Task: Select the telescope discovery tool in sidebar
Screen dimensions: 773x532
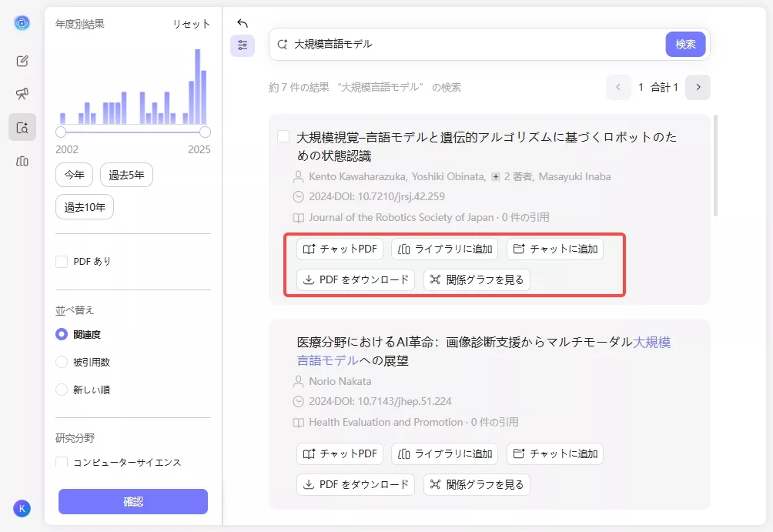Action: point(22,93)
